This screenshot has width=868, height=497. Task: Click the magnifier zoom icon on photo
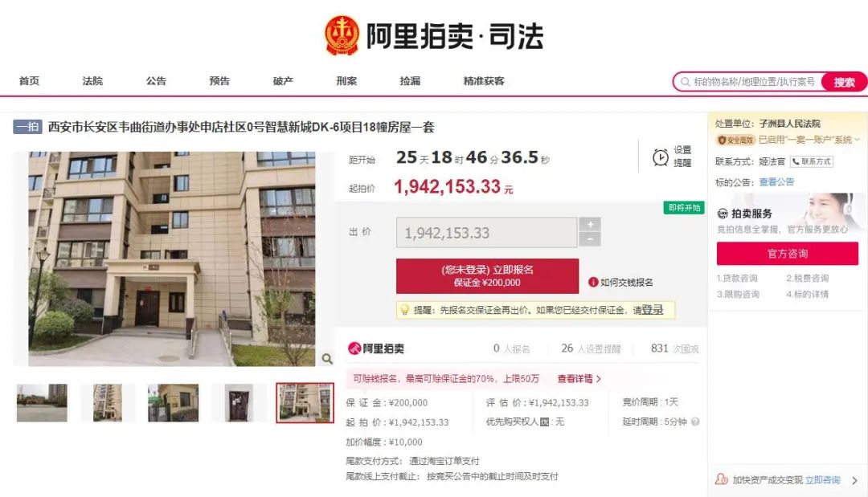point(327,359)
